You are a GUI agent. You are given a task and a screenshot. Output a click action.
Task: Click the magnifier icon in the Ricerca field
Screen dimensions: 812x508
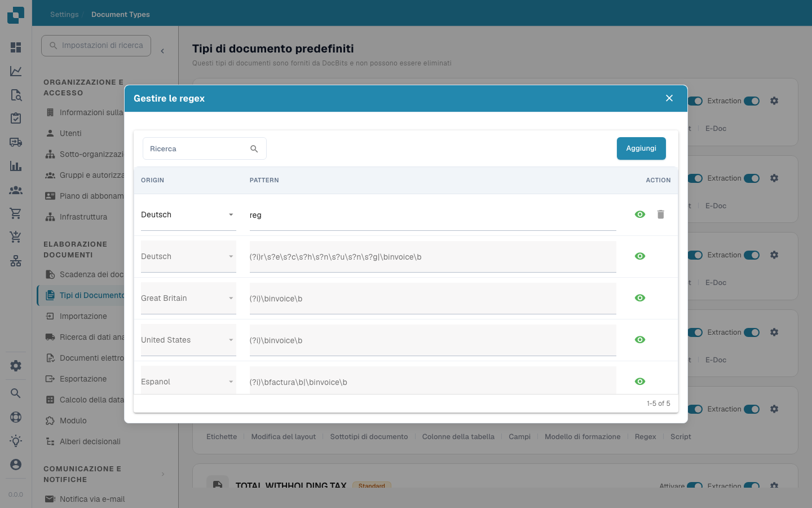coord(254,149)
